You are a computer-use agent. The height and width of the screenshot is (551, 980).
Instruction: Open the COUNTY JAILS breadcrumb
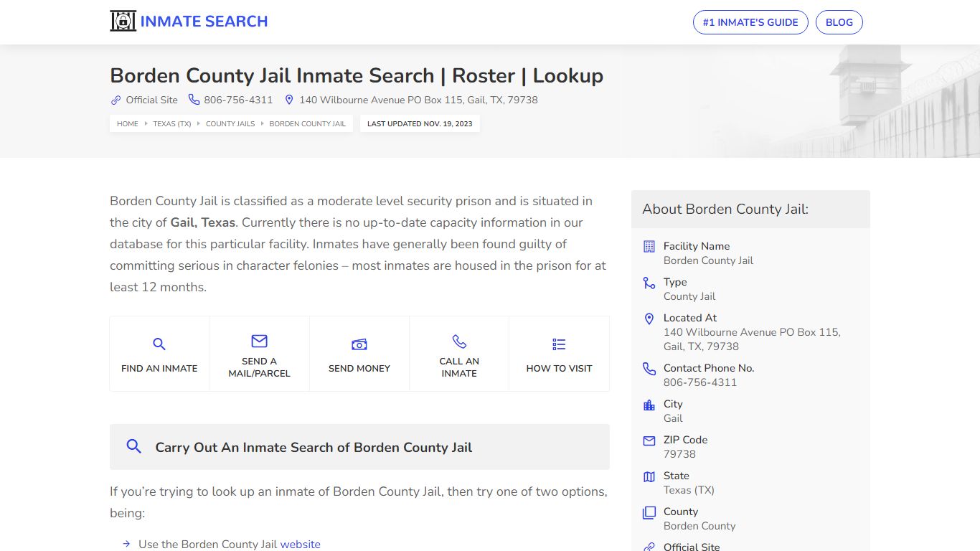tap(230, 123)
